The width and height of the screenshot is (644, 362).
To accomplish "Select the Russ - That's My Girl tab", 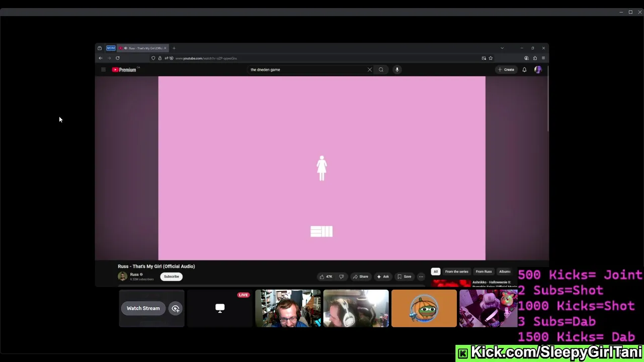I will (x=143, y=48).
